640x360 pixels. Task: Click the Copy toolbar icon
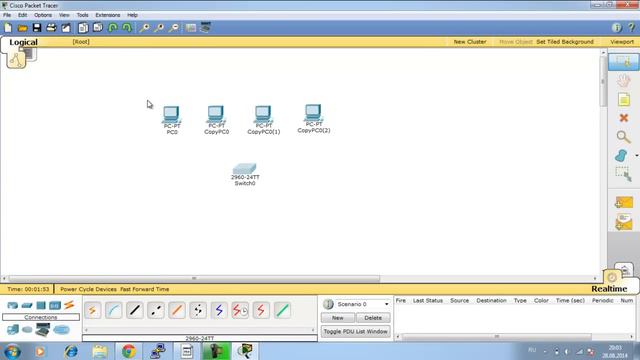coord(83,28)
